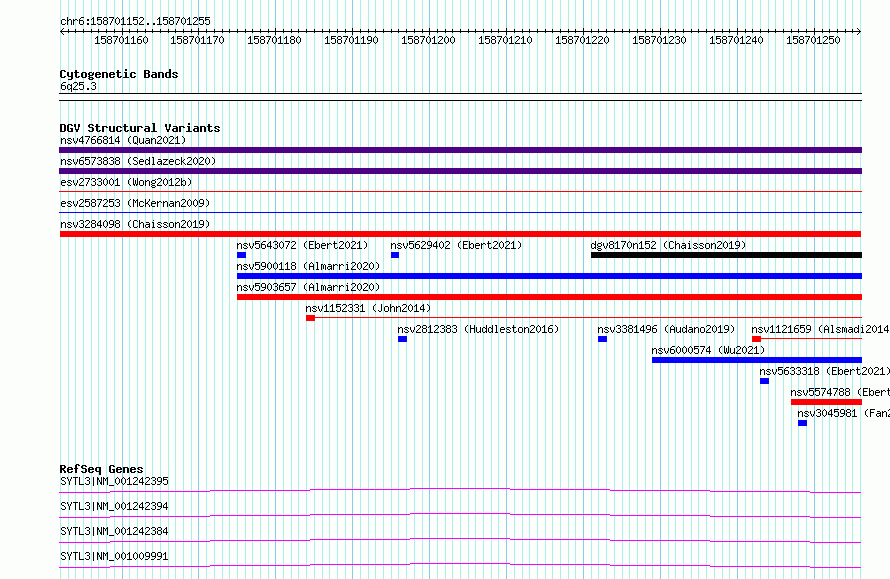
Task: Open transcript SYTL3|NM_001009991
Action: point(114,556)
